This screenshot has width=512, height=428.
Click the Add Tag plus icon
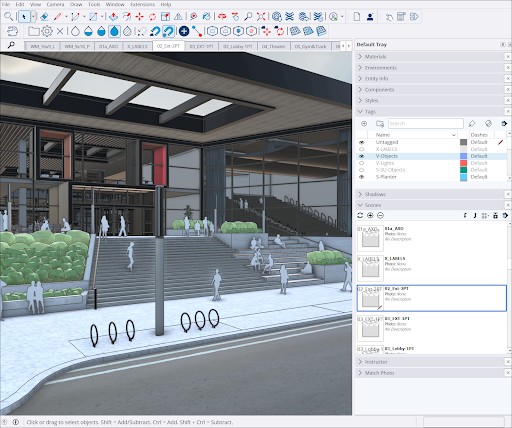364,124
